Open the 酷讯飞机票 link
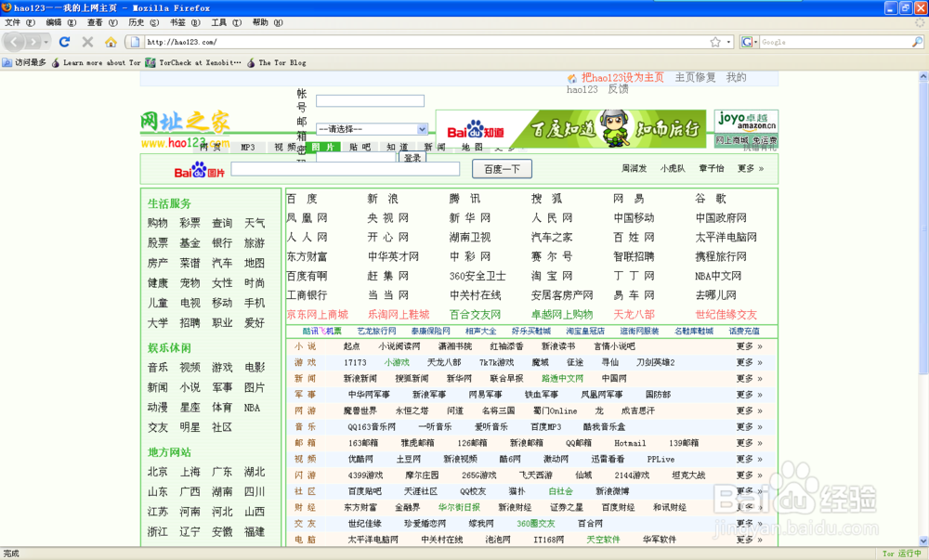The image size is (929, 560). tap(321, 331)
